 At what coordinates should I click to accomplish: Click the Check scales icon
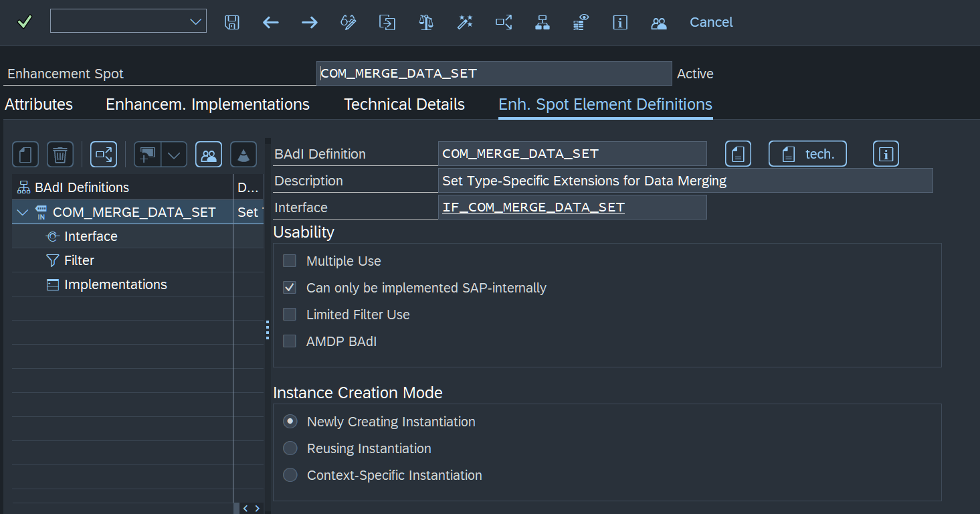point(426,22)
